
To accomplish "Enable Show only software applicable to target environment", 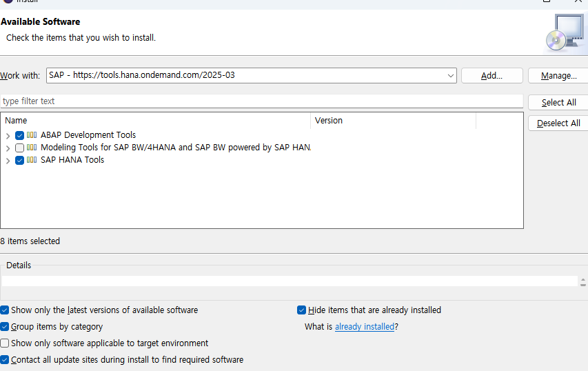I will [5, 343].
